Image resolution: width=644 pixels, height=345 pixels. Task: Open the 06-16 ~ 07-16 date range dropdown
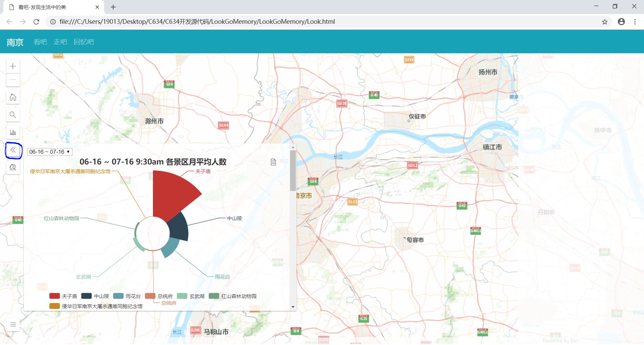pyautogui.click(x=50, y=152)
